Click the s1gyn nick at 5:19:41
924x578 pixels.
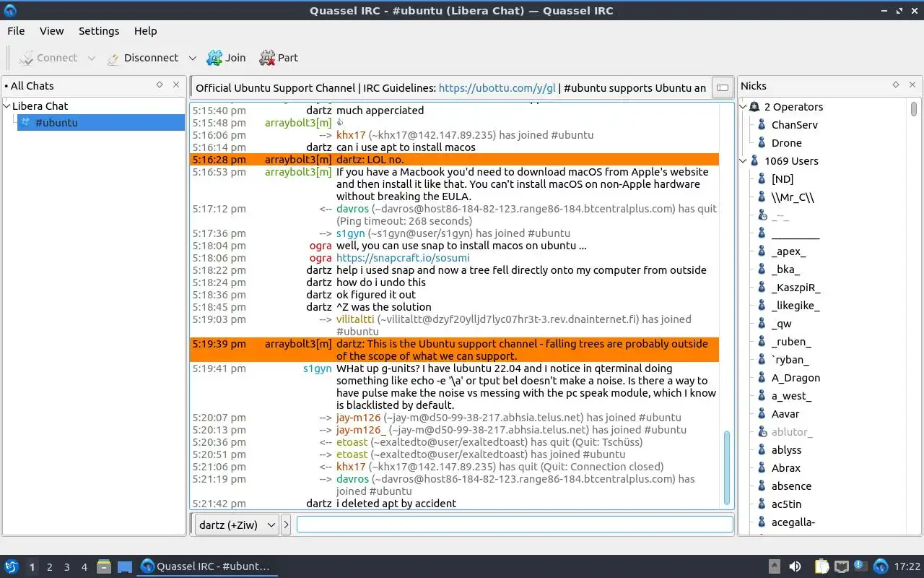pyautogui.click(x=317, y=368)
